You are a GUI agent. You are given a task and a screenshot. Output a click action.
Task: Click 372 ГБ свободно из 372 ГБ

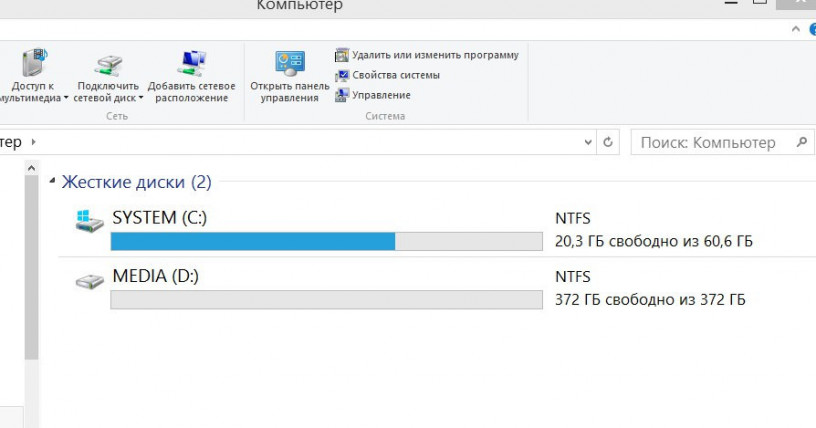650,299
